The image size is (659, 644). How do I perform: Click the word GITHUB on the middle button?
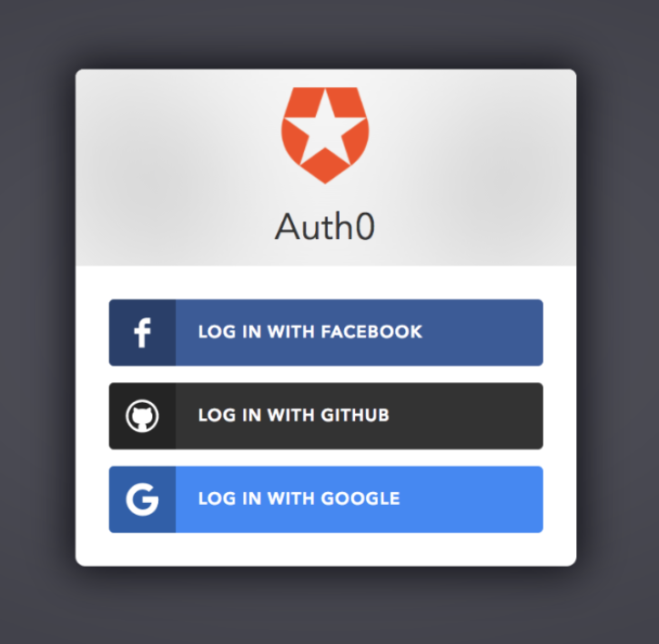coord(355,415)
